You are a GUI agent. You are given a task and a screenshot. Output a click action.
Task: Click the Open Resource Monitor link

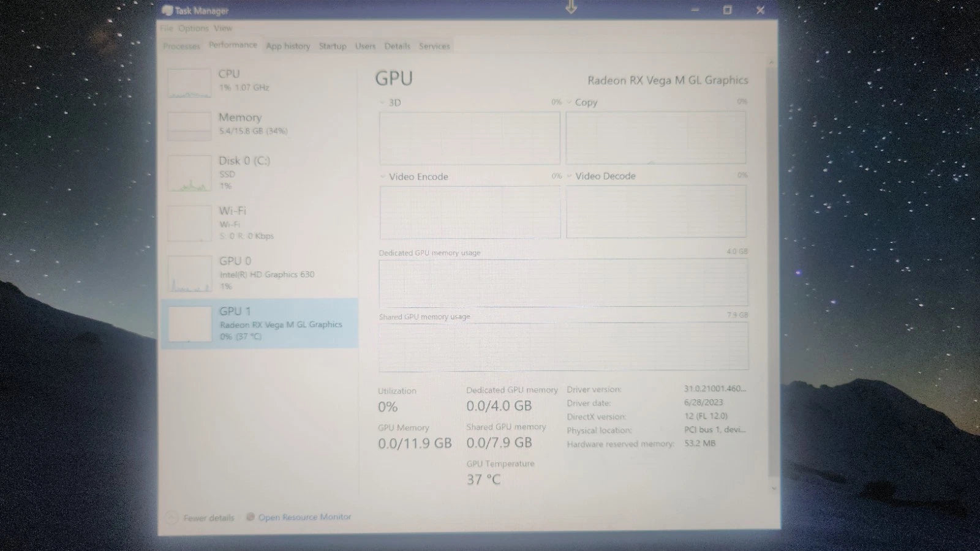tap(304, 517)
